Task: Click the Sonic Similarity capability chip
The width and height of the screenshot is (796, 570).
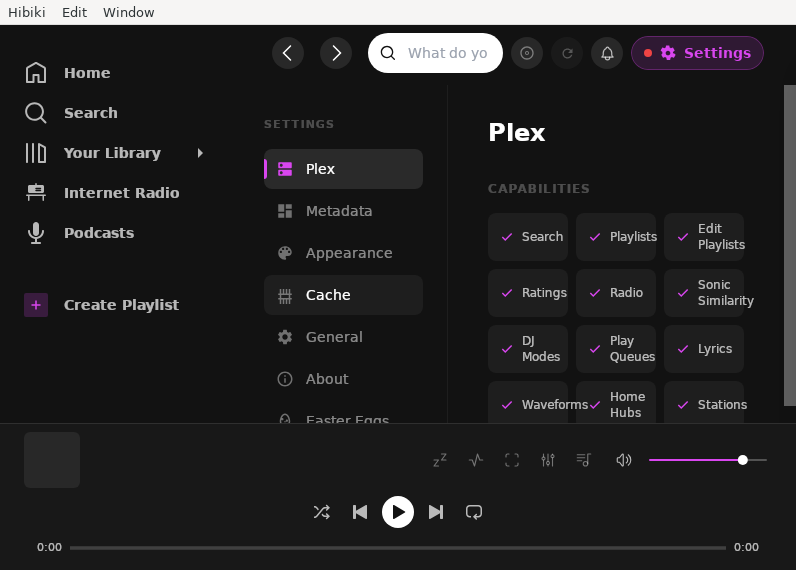Action: click(x=704, y=293)
